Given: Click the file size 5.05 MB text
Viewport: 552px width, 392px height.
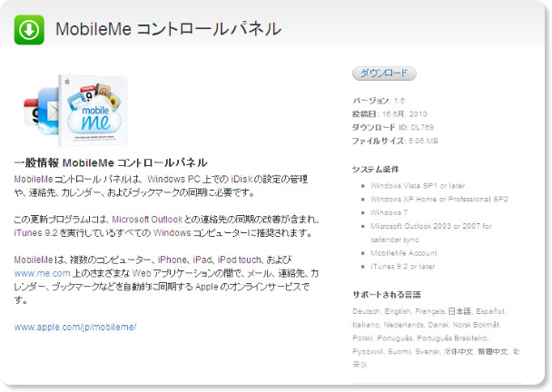Looking at the screenshot, I should pyautogui.click(x=423, y=141).
